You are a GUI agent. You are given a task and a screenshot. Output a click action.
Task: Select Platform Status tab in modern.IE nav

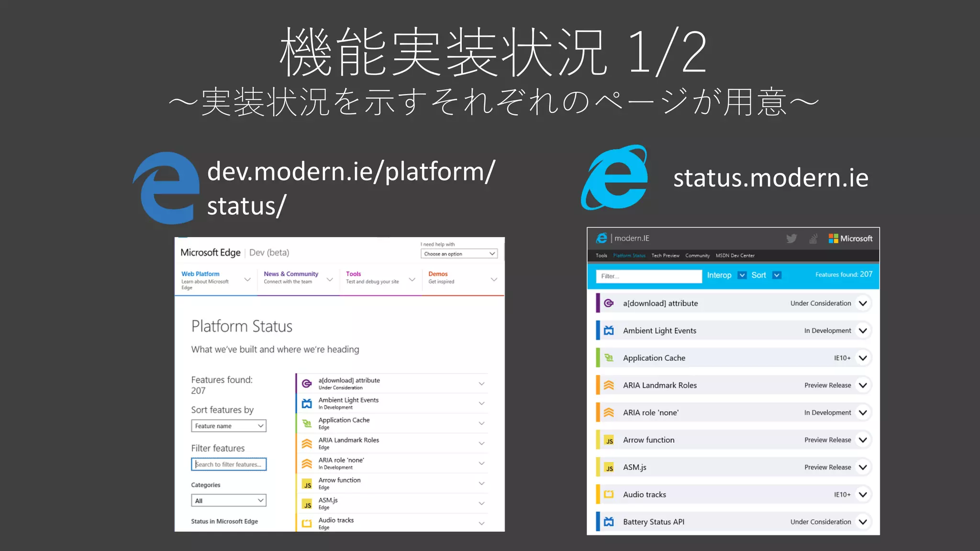[x=629, y=255]
